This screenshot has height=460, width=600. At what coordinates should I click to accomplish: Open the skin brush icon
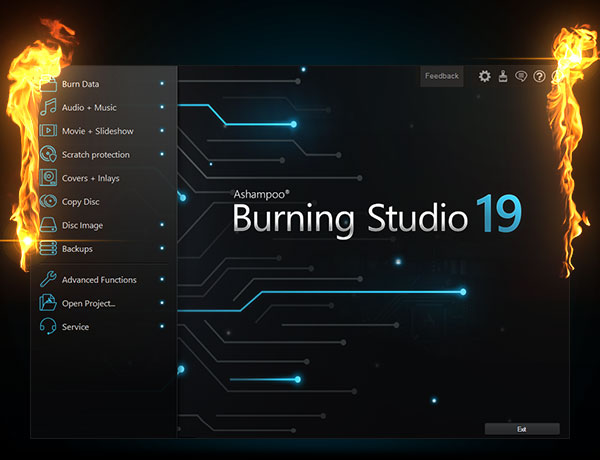(x=503, y=76)
